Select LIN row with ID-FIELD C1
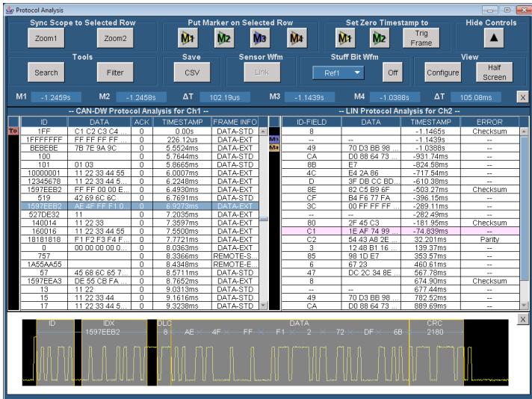This screenshot has width=532, height=399. tap(400, 231)
